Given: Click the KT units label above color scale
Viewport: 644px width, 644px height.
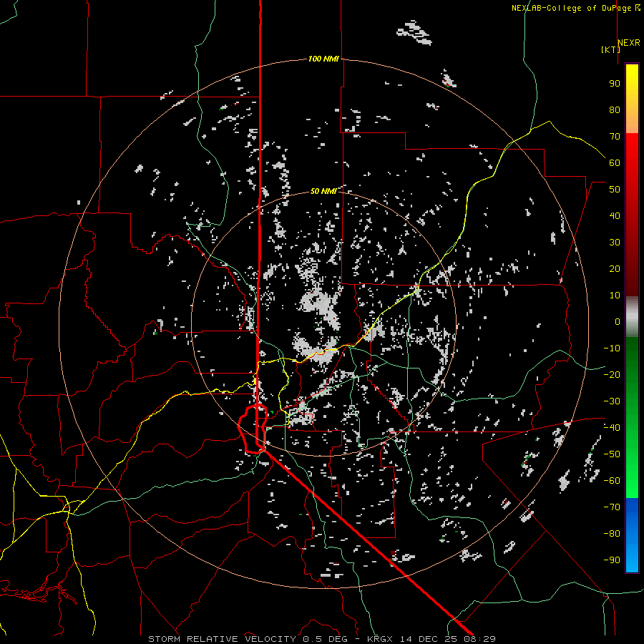Looking at the screenshot, I should click(610, 49).
